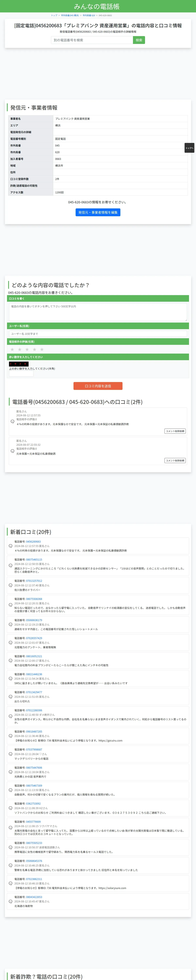Screen dimensions: 196x980
Task: Open phone number link 08075505233
Action: [x=34, y=843]
